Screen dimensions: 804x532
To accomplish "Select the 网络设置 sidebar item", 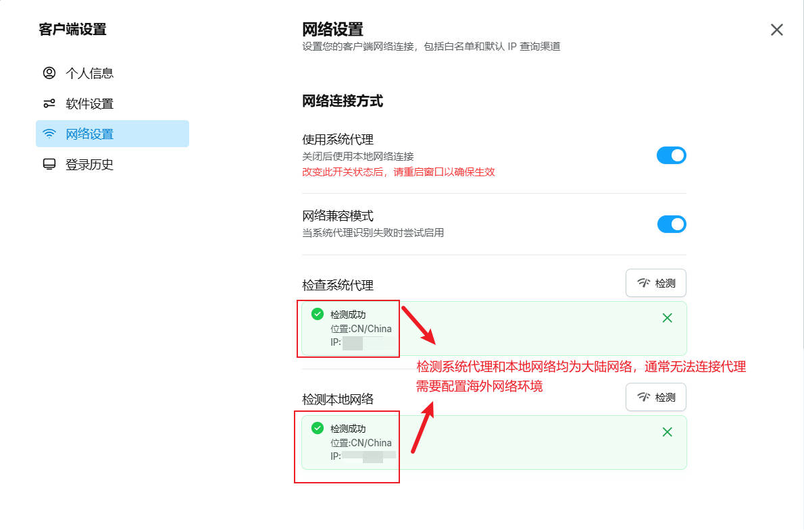I will point(89,134).
